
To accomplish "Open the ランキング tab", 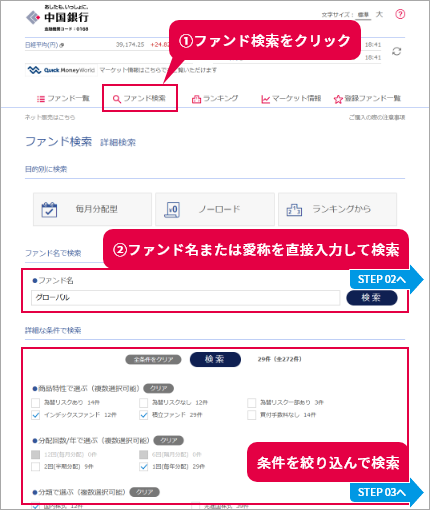I will [215, 99].
